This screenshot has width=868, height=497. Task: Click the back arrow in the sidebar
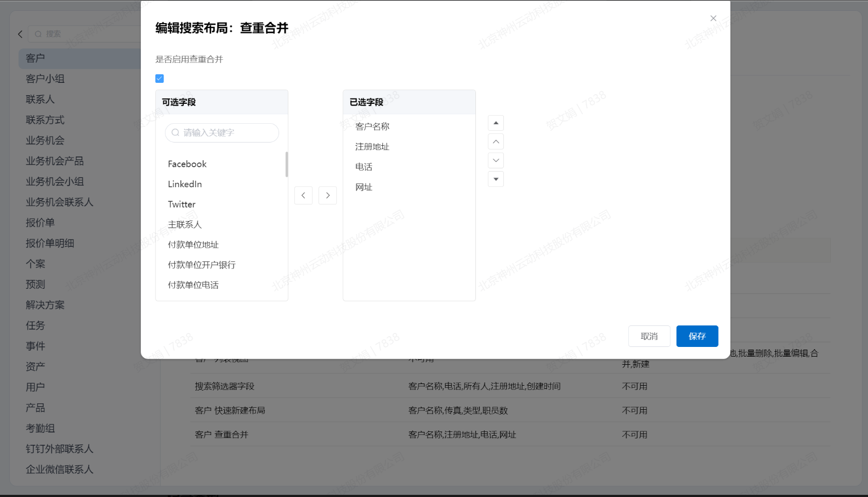pos(20,34)
